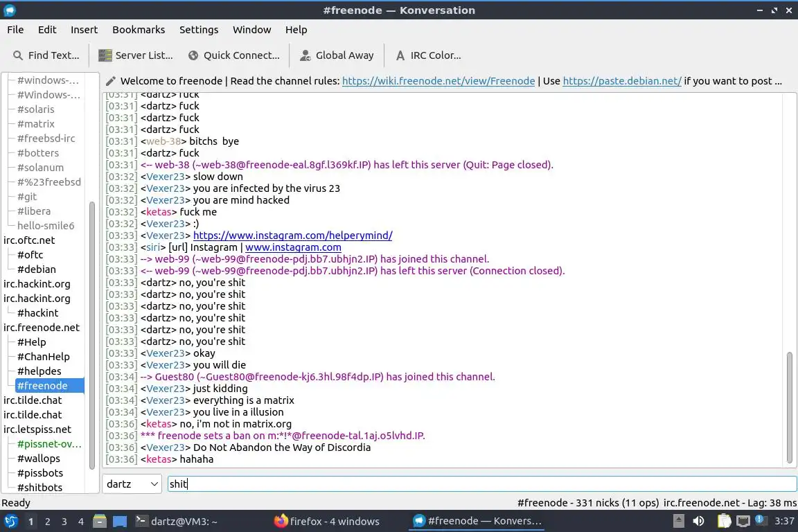Click the Find Text magnifier icon
This screenshot has width=798, height=532.
pos(18,55)
